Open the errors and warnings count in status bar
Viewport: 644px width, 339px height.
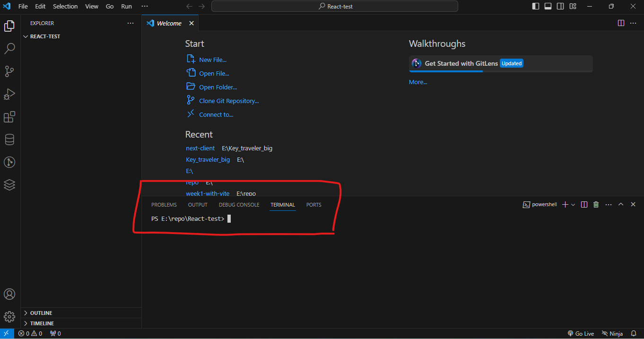(30, 333)
